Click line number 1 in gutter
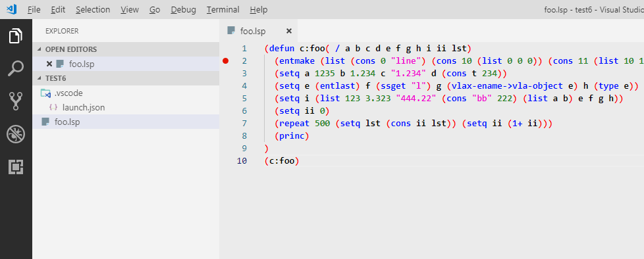 (244, 49)
